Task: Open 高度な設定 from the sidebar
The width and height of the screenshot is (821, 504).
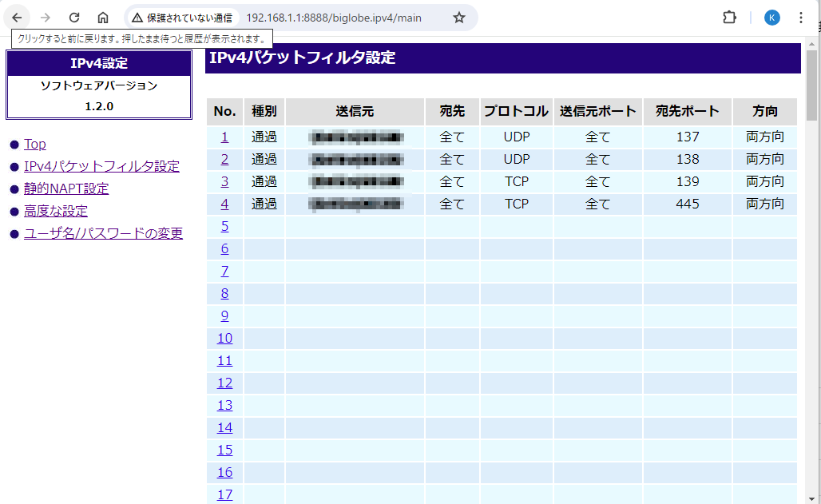Action: pyautogui.click(x=56, y=211)
